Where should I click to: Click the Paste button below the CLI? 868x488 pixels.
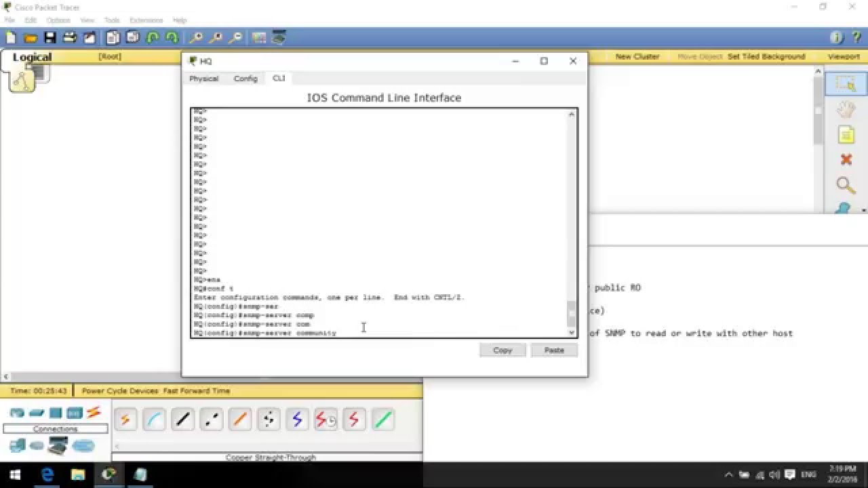554,350
